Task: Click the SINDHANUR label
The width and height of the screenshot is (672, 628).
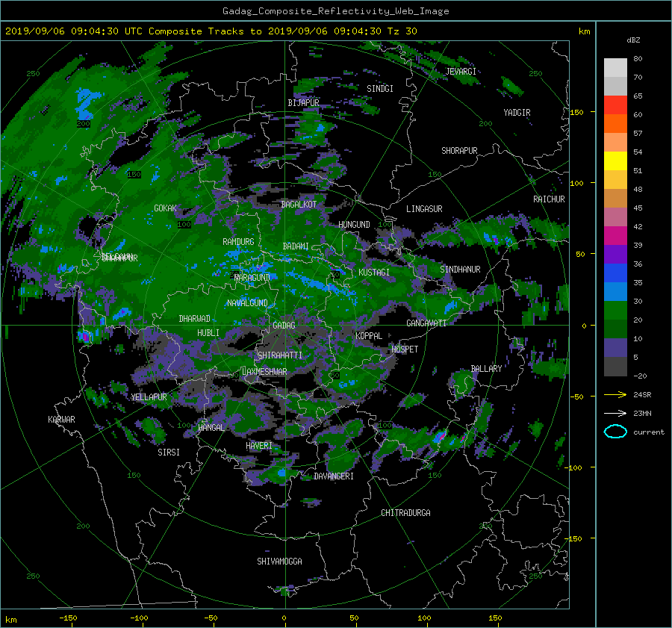Action: coord(460,270)
